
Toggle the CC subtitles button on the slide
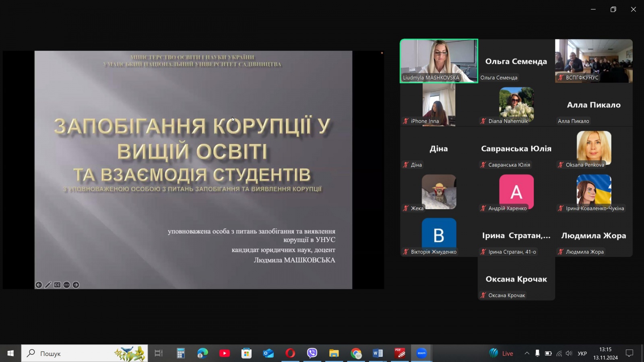[57, 285]
